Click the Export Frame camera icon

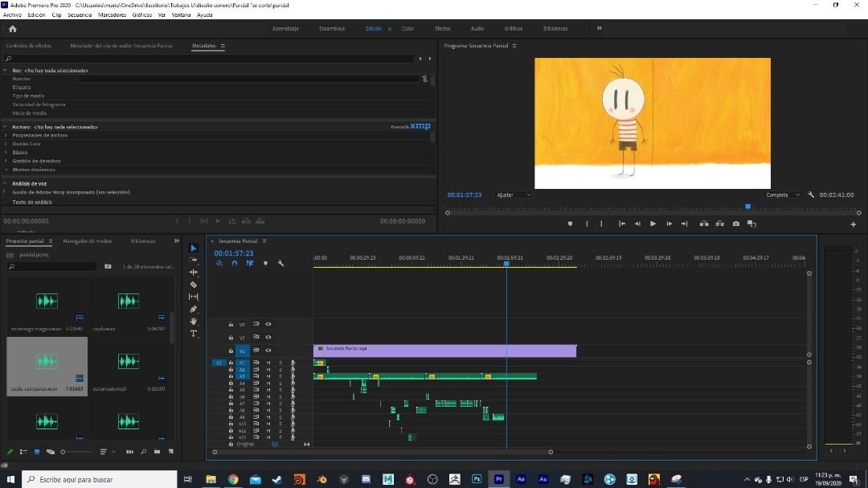735,224
